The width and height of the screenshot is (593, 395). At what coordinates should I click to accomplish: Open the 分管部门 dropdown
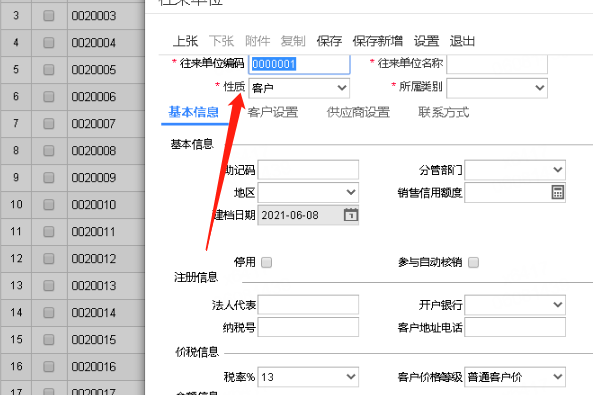pos(515,170)
